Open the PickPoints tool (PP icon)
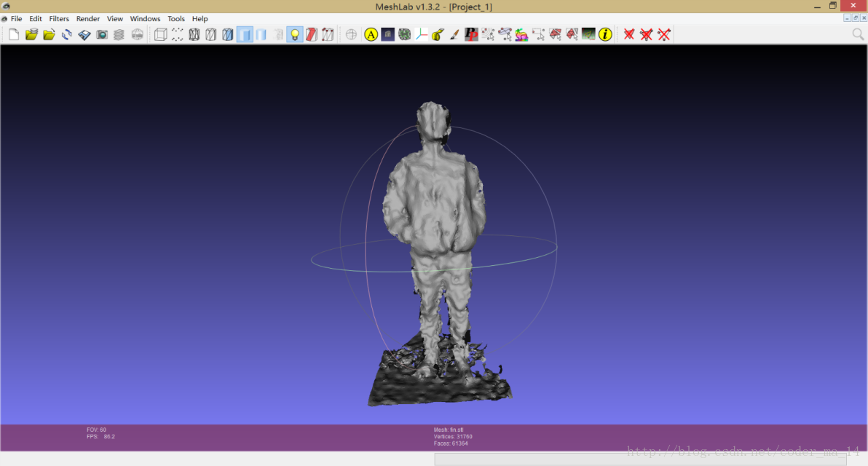This screenshot has width=868, height=466. point(471,34)
